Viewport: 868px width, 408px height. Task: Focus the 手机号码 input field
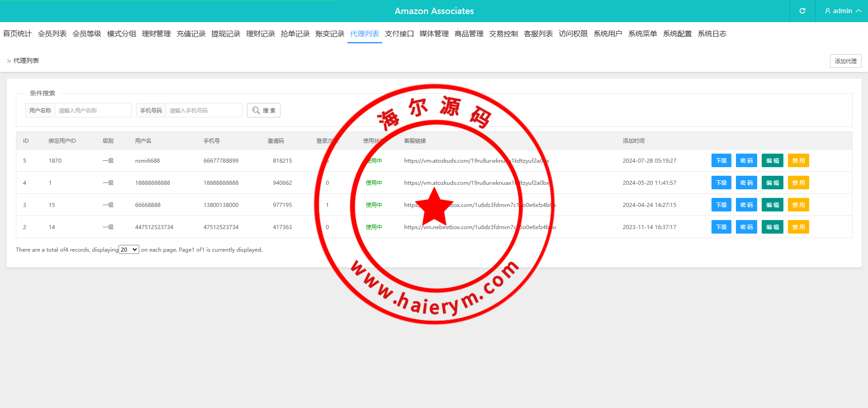click(204, 110)
